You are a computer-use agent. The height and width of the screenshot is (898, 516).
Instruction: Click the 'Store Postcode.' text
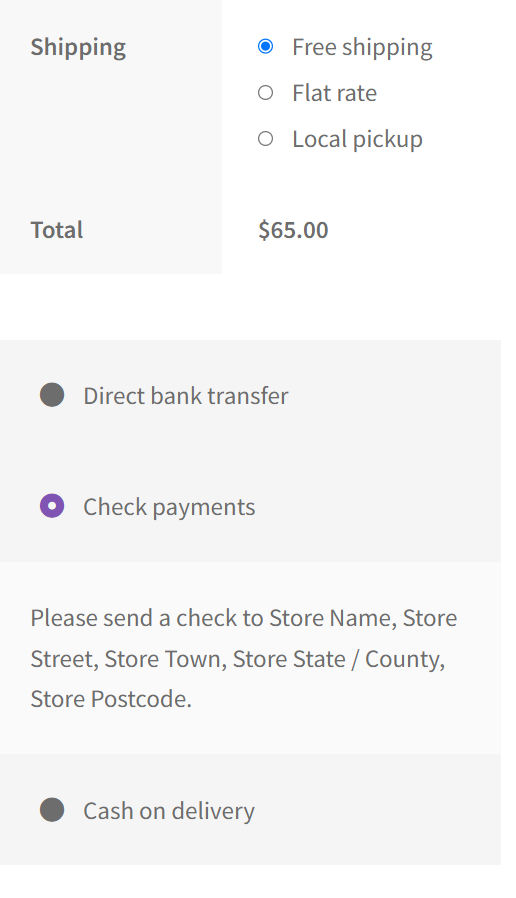coord(111,699)
